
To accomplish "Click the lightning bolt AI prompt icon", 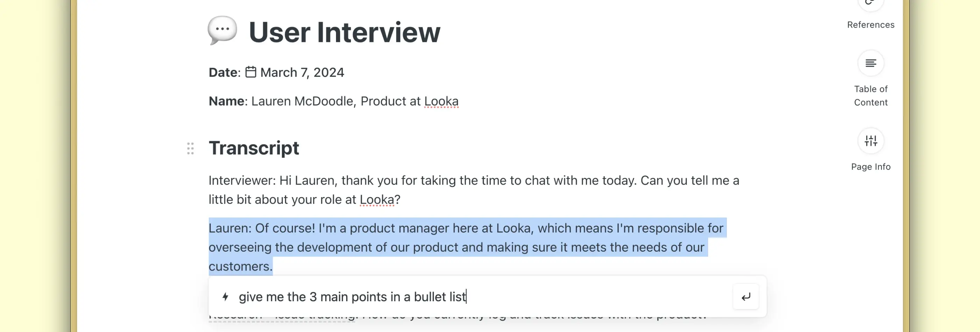I will click(x=225, y=297).
